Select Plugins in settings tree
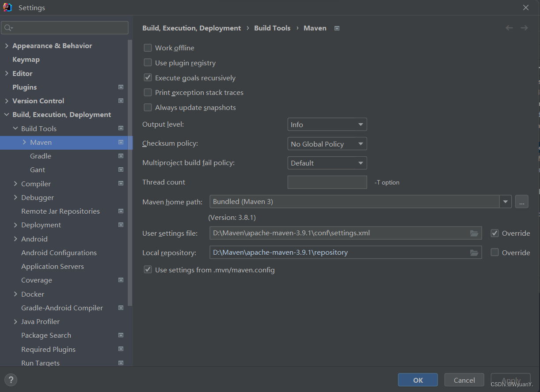540x392 pixels. click(25, 87)
